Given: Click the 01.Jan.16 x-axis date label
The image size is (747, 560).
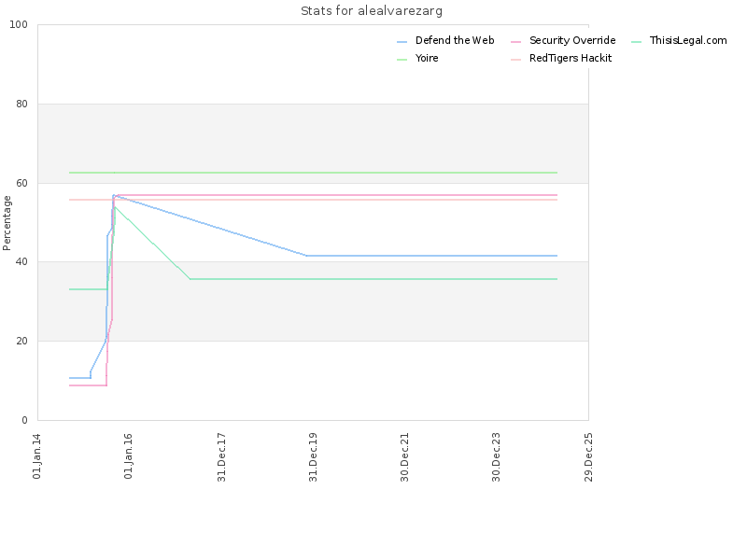Looking at the screenshot, I should (129, 456).
